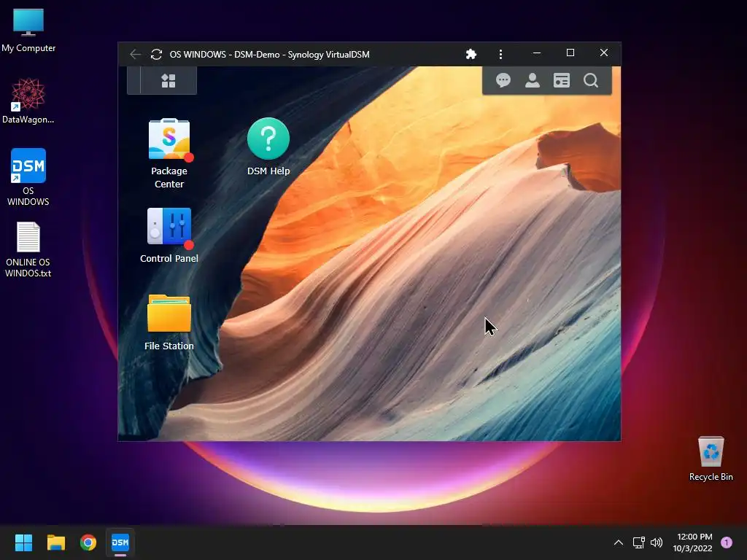Select the OS WINDOWS DSM shortcut on desktop

coord(28,177)
